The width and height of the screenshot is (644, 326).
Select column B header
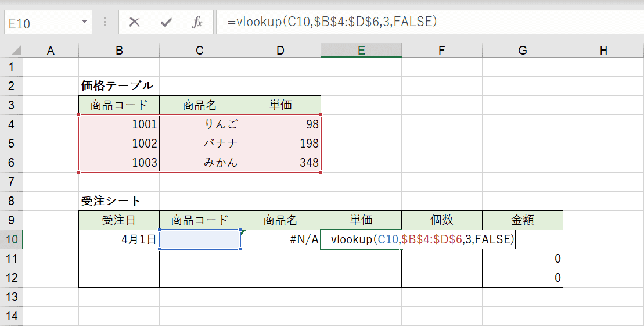click(x=119, y=51)
